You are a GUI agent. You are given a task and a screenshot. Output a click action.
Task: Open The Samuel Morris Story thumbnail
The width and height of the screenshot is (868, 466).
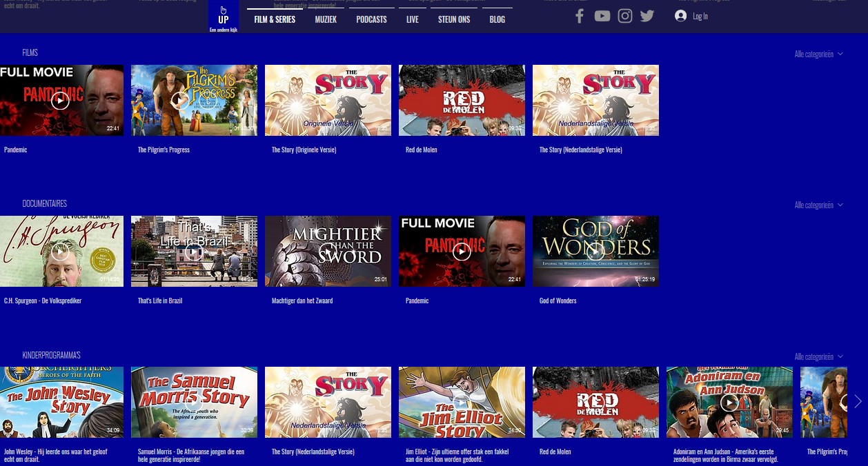[x=194, y=403]
